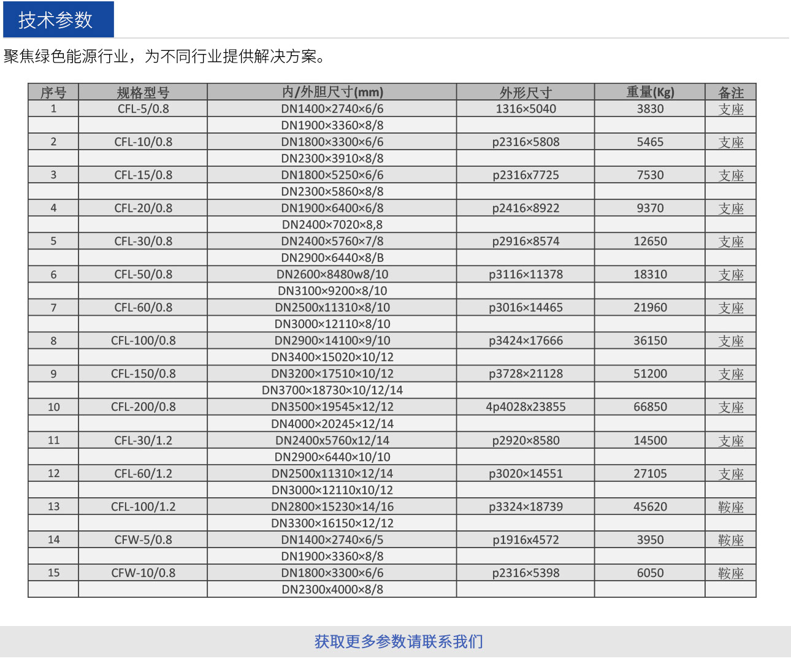791x672 pixels.
Task: Click the 序号 column header
Action: click(53, 93)
